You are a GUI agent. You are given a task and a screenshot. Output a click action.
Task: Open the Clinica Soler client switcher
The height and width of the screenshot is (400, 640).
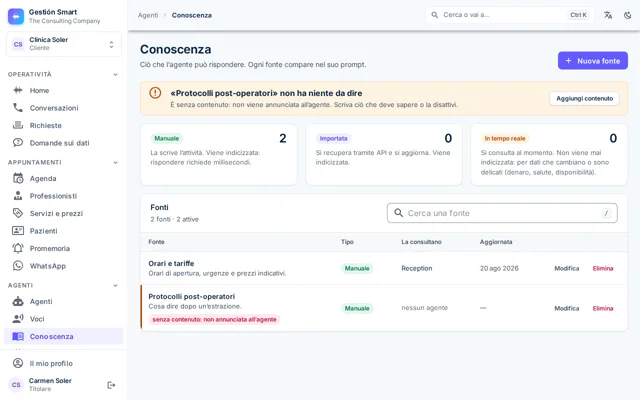[64, 44]
